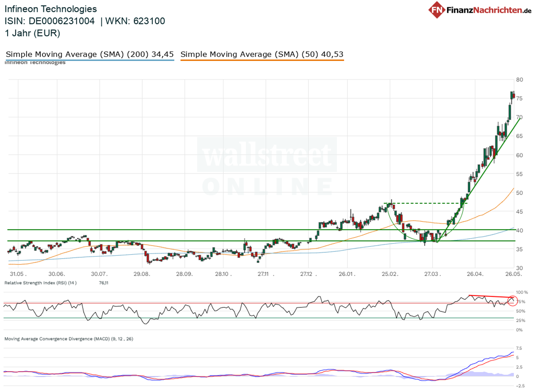This screenshot has width=534, height=392.
Task: Select the large Infineon Technologies chart title
Action: (x=50, y=9)
